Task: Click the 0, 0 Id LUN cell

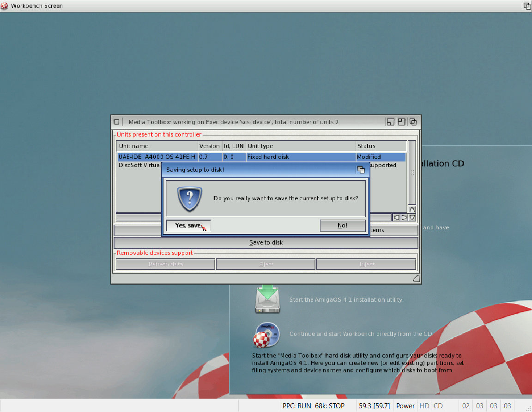Action: (234, 157)
